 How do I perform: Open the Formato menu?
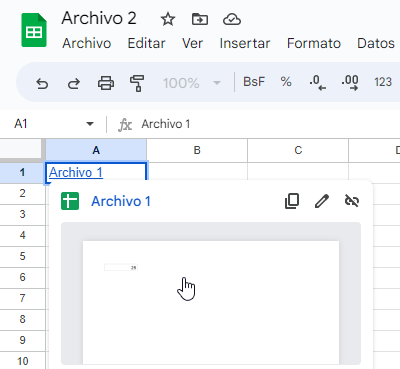tap(314, 43)
